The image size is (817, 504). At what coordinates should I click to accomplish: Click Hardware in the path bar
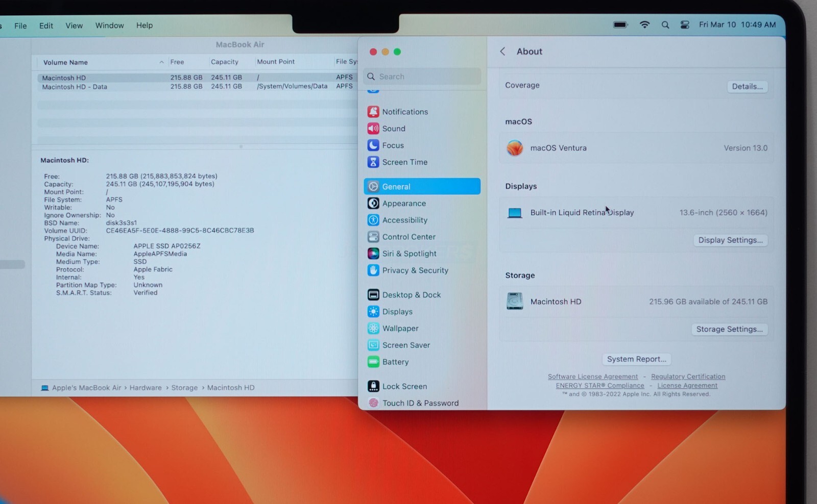pos(146,388)
